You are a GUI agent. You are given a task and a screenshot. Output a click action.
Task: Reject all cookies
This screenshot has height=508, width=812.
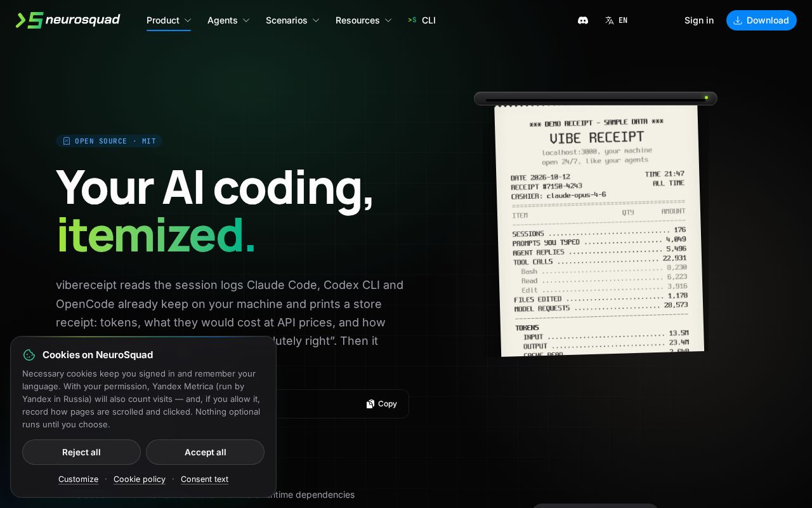pos(81,452)
